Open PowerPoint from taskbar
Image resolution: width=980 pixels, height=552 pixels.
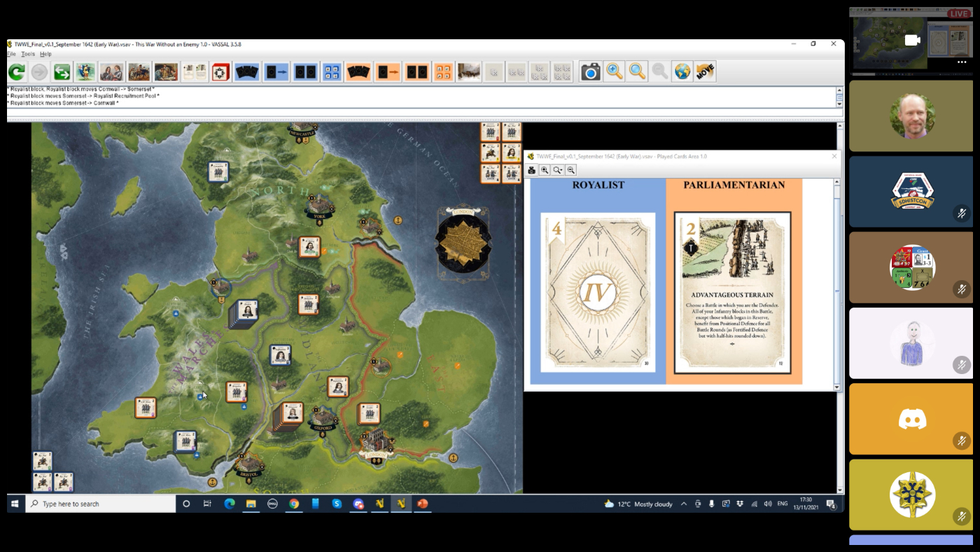422,504
